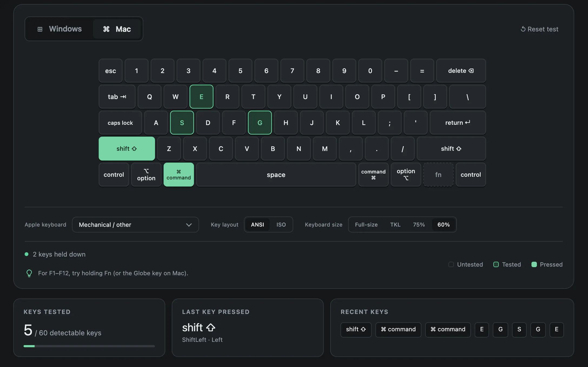Click the tested G key
Viewport: 588px width, 367px height.
[260, 123]
